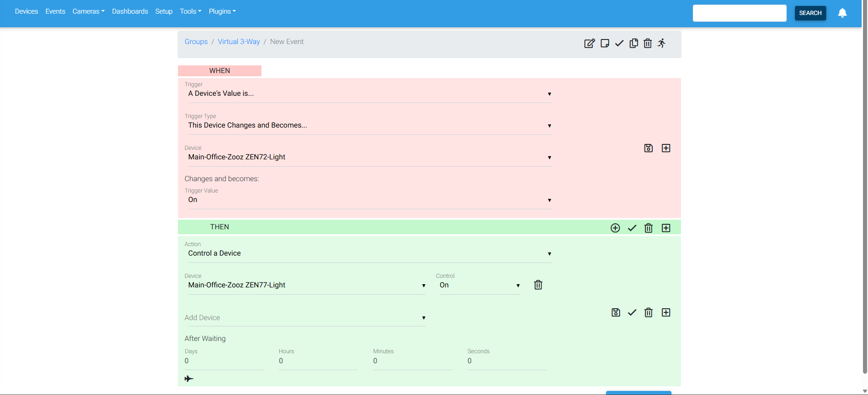Open the Trigger Type dropdown
Screen dimensions: 868x395
(370, 125)
